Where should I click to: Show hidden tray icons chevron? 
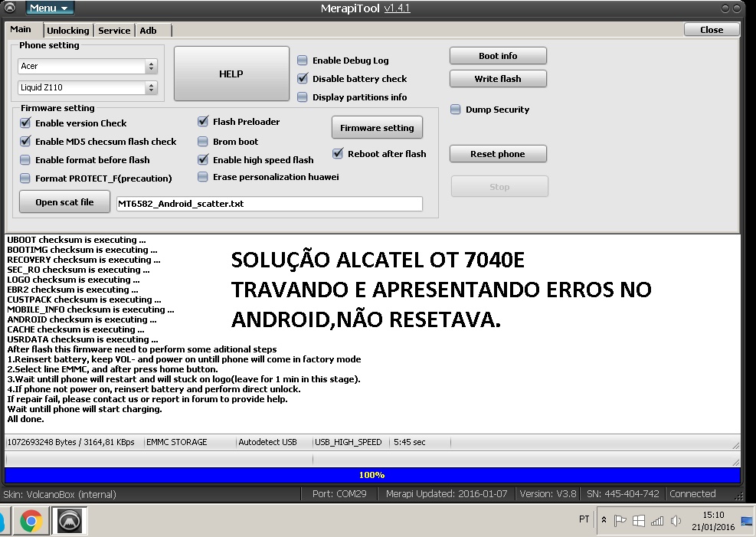coord(604,520)
